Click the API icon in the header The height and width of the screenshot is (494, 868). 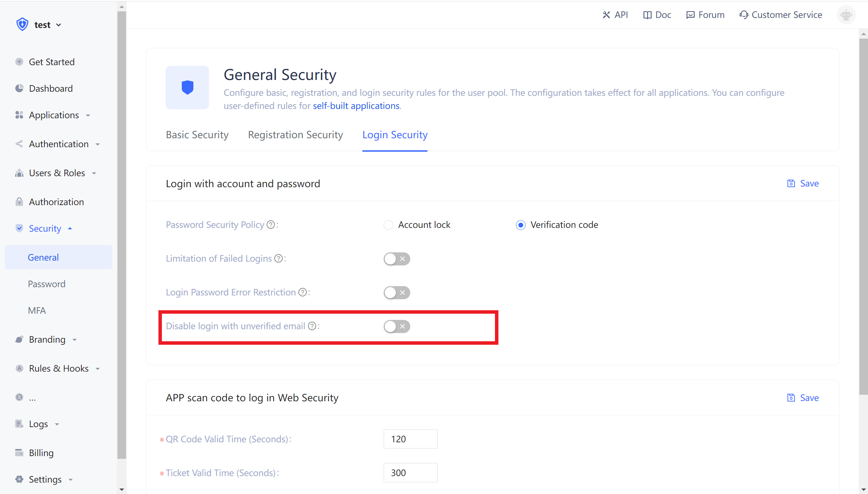tap(606, 15)
